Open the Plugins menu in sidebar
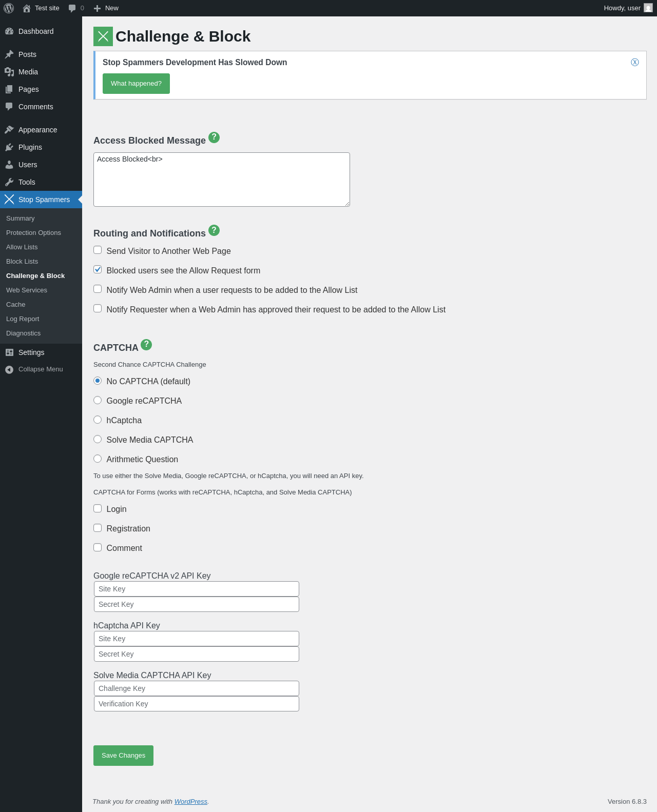This screenshot has height=812, width=657. click(x=30, y=147)
